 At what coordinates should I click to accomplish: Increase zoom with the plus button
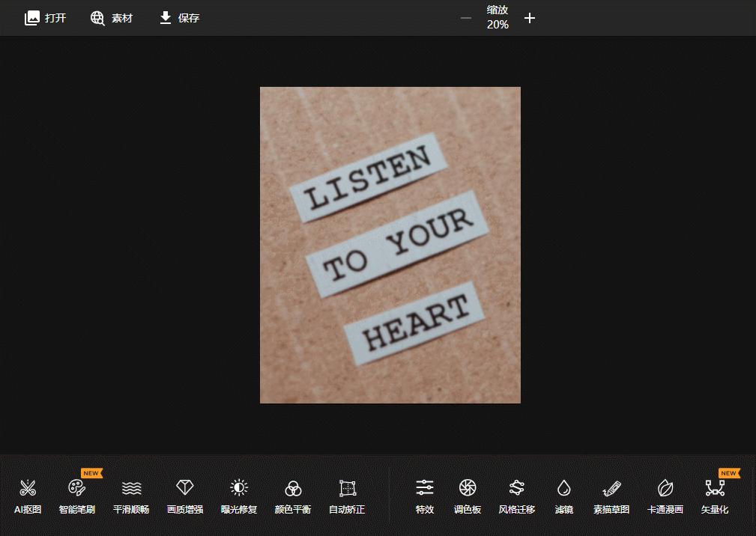(530, 18)
